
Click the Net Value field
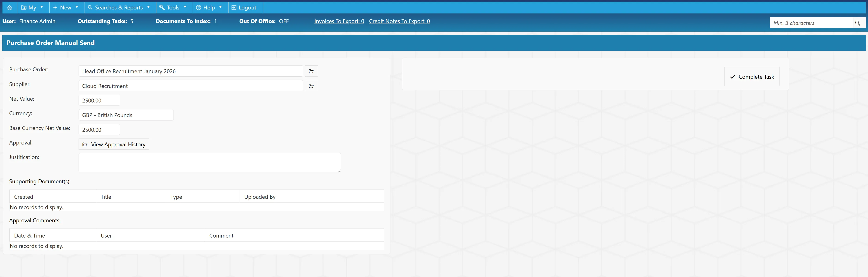(x=99, y=101)
